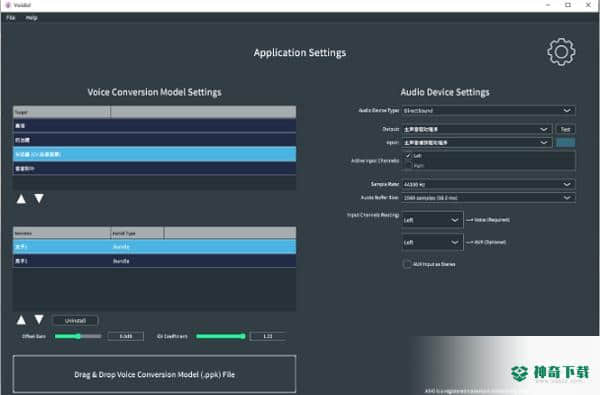Move selected Target up with arrow
This screenshot has width=600, height=395.
click(21, 199)
